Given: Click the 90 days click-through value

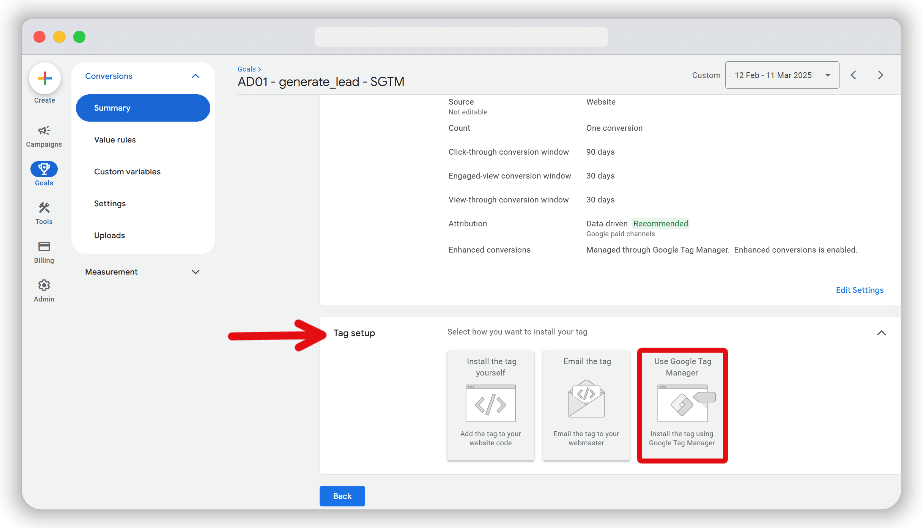Looking at the screenshot, I should [x=600, y=152].
